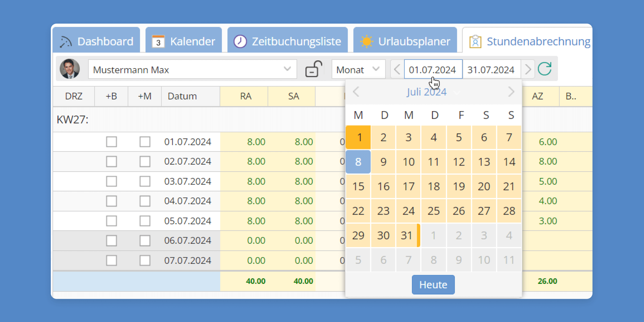Viewport: 644px width, 322px height.
Task: Check the +M box for 03.07.2024
Action: point(145,181)
